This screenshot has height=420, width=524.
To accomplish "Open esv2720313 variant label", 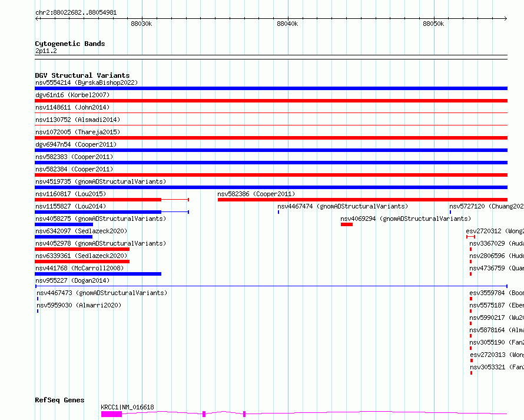I will [497, 355].
